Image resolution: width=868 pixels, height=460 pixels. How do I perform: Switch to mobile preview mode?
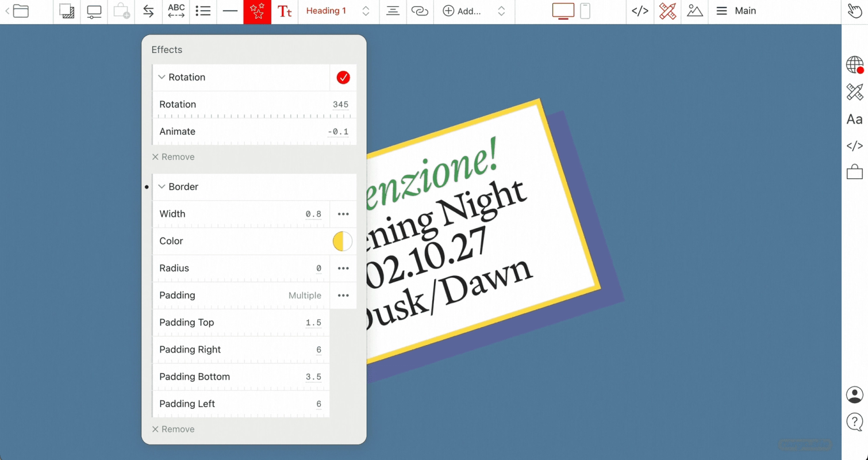585,11
